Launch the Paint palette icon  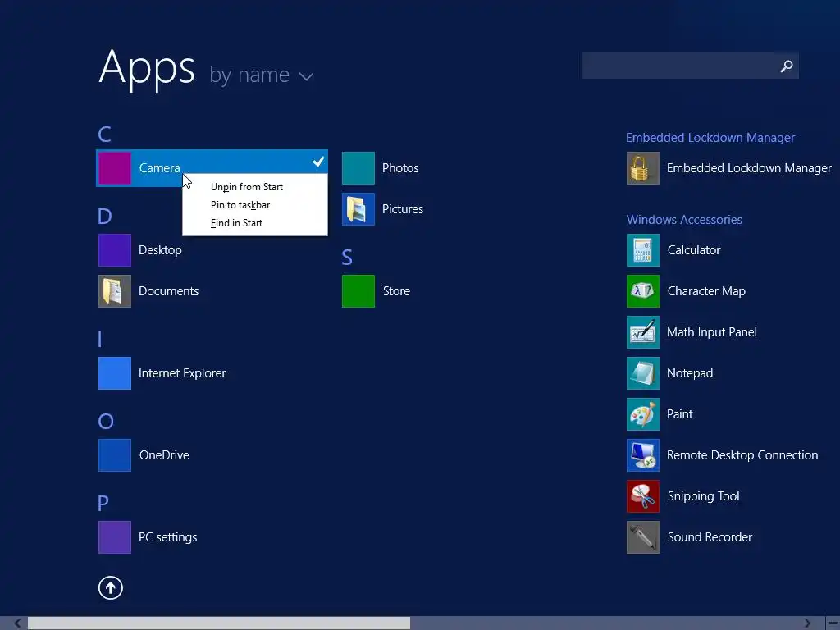(643, 414)
